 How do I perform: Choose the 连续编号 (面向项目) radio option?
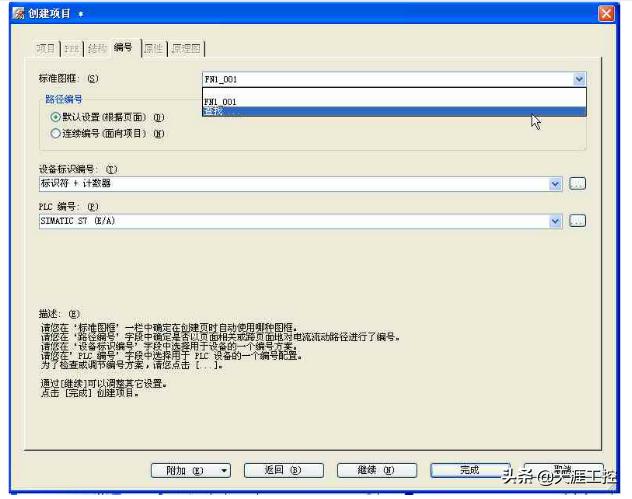(x=106, y=133)
